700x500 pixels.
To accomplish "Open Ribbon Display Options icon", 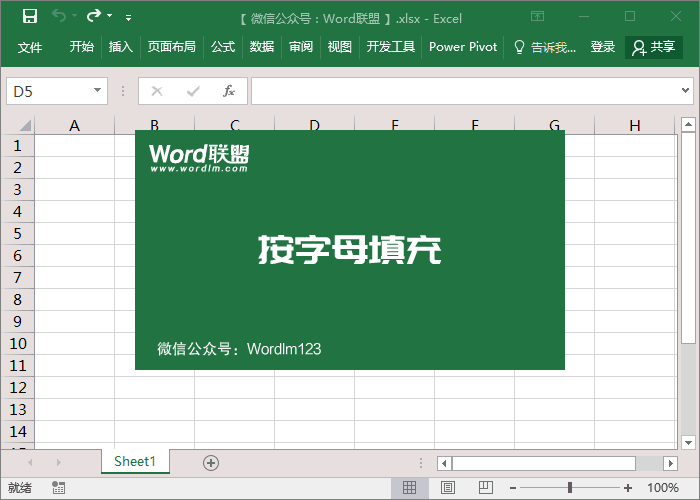I will click(x=538, y=17).
